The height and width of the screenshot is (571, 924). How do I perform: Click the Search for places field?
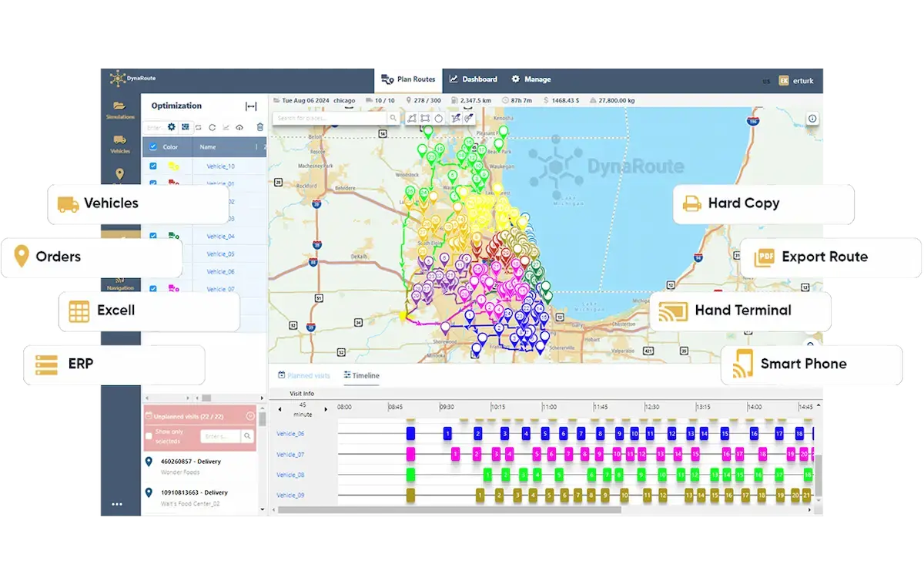coord(331,118)
